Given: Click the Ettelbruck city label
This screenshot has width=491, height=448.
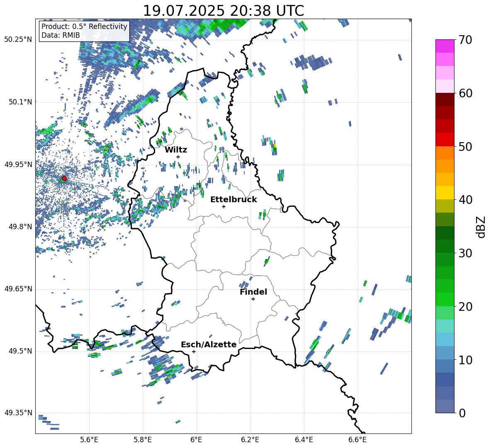Looking at the screenshot, I should 233,200.
